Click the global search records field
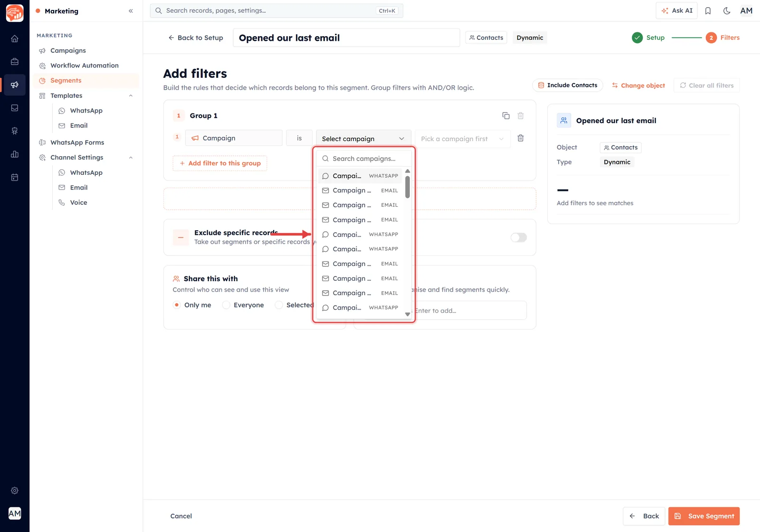Viewport: 760px width, 532px height. [x=276, y=10]
